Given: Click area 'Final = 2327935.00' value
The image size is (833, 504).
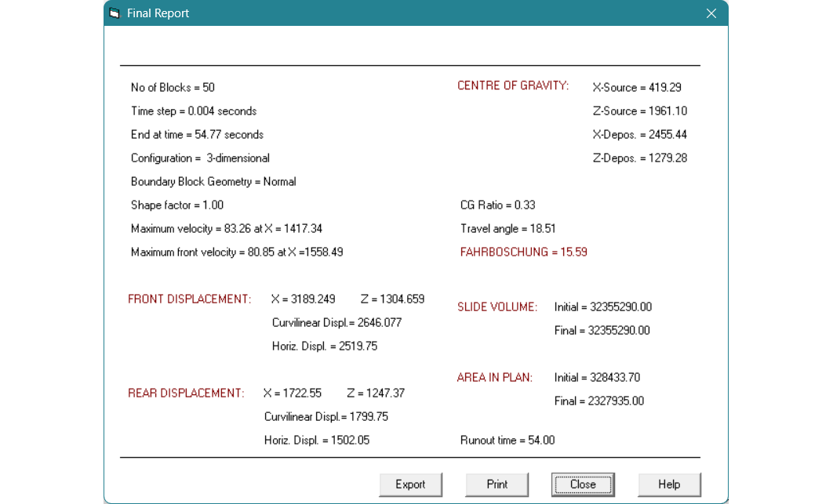Looking at the screenshot, I should (599, 401).
